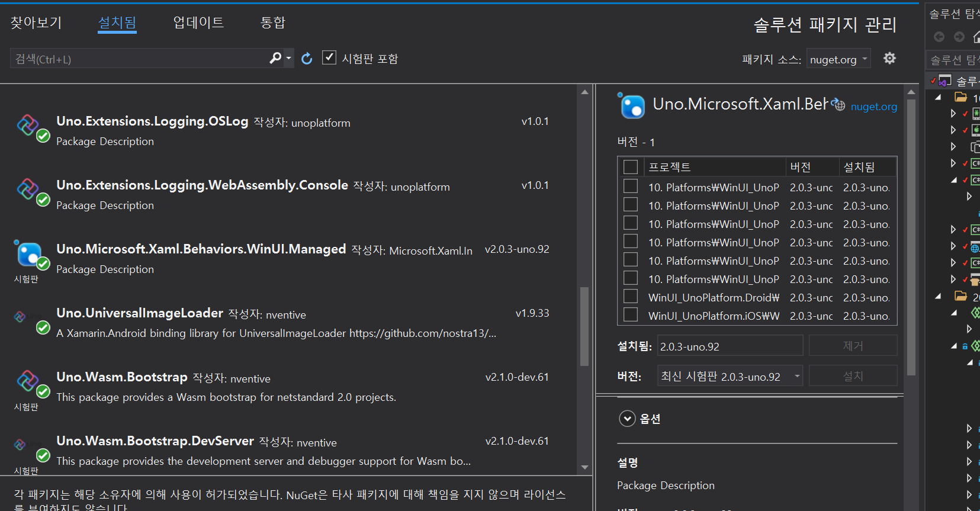Click details pane scroll up arrow
The image size is (980, 511).
tap(911, 92)
